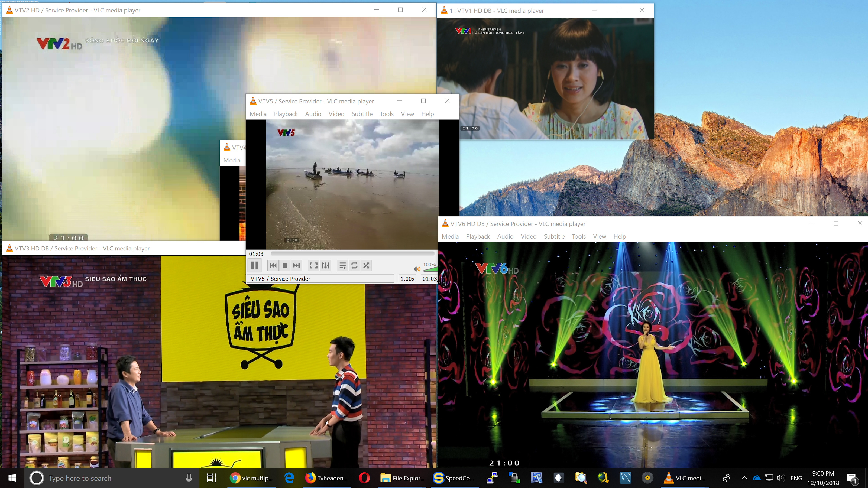The height and width of the screenshot is (488, 868).
Task: Click the next media button in VTV5 player
Action: point(297,266)
